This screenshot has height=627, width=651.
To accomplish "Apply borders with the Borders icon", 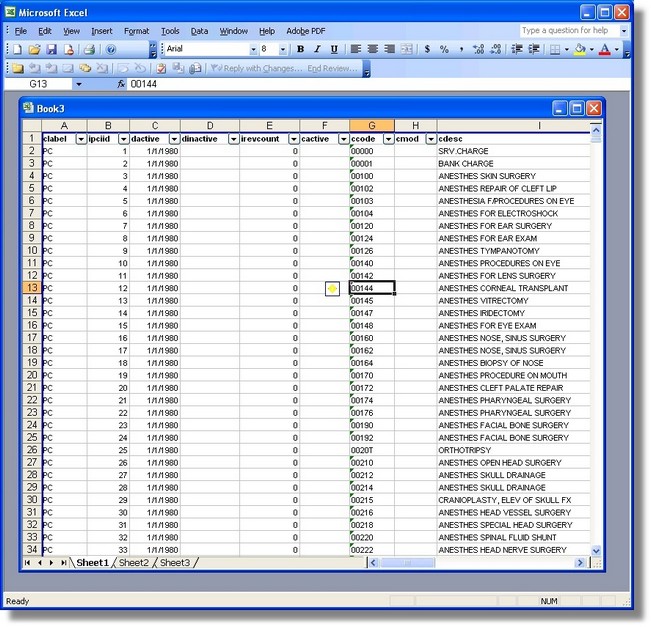I will [x=555, y=49].
